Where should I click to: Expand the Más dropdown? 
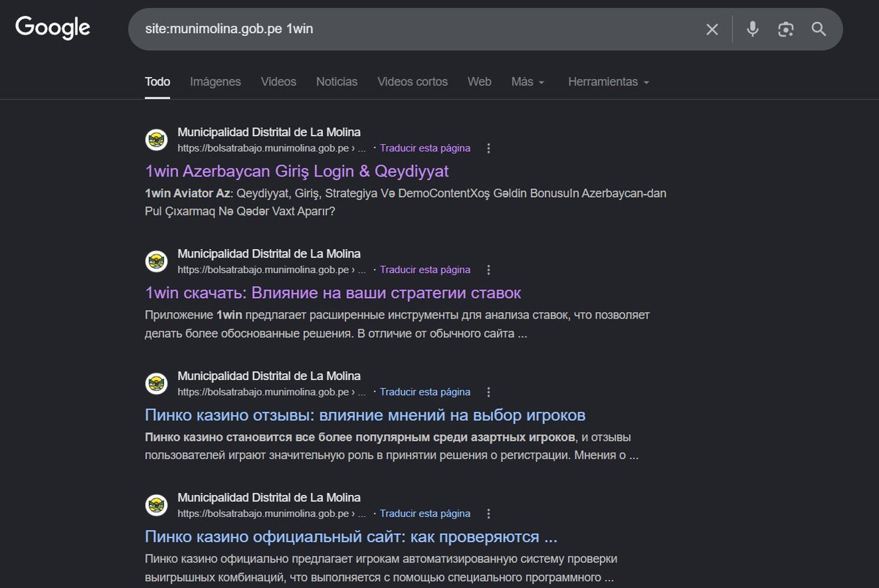[528, 82]
